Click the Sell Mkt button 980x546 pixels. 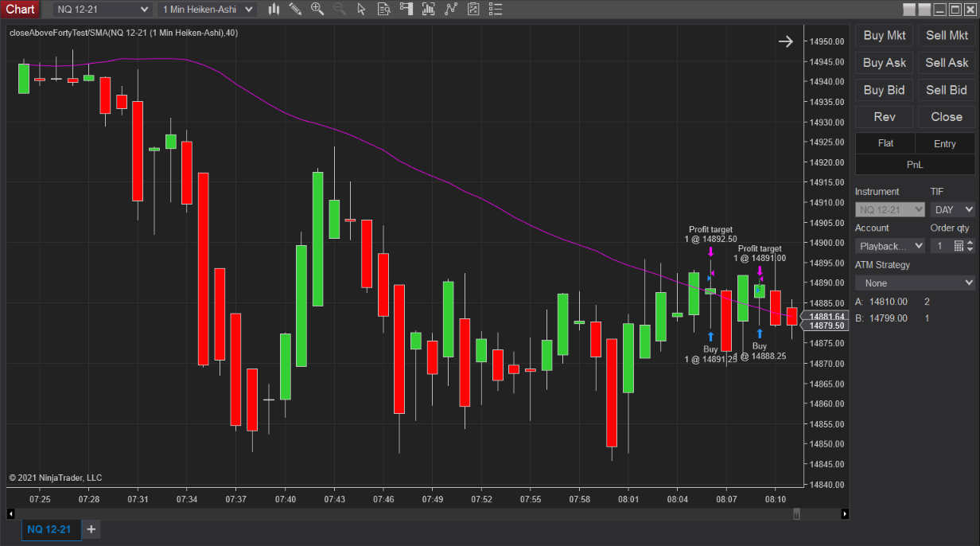[x=947, y=35]
